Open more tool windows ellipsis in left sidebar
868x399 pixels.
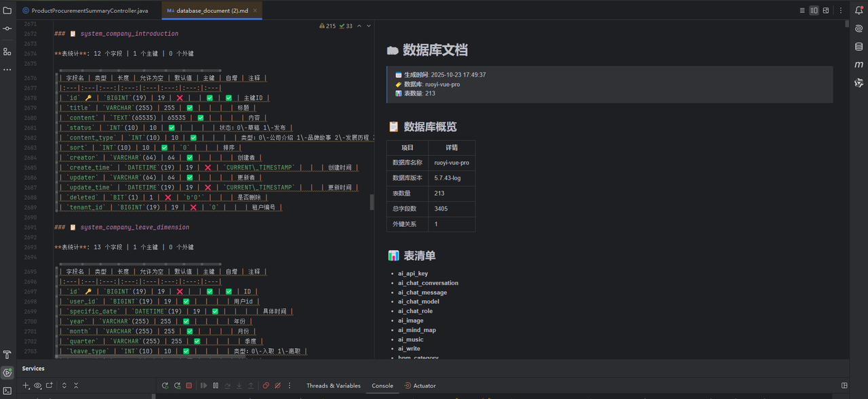click(7, 70)
